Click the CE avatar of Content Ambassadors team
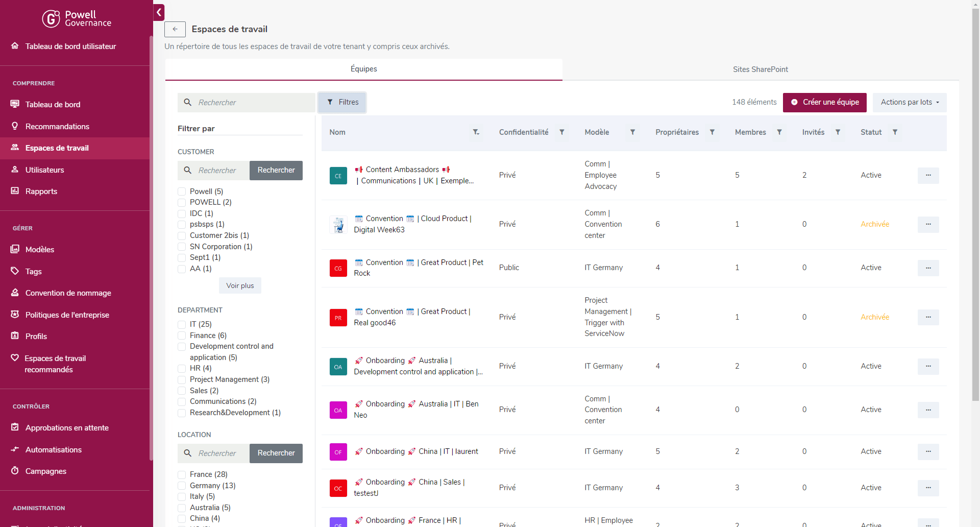 pos(338,176)
